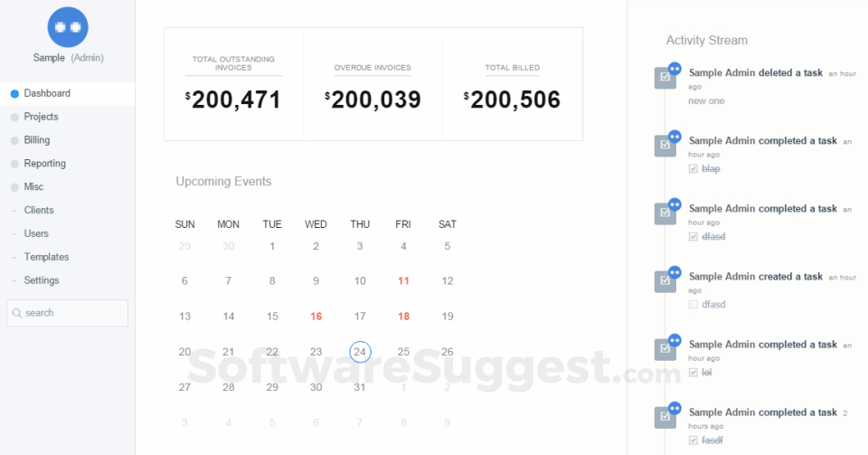Click the blue Dashboard bullet icon

click(x=15, y=93)
